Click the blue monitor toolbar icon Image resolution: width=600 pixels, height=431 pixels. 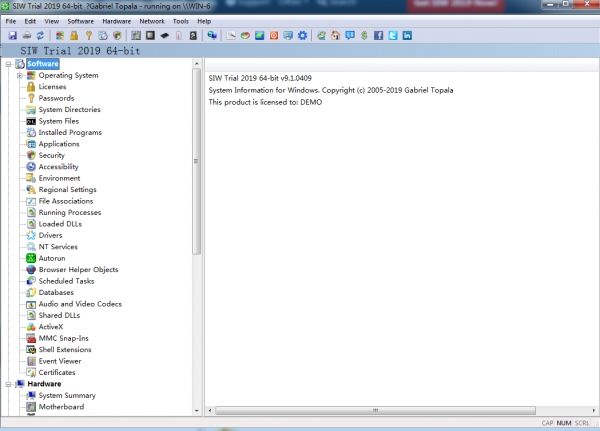288,36
